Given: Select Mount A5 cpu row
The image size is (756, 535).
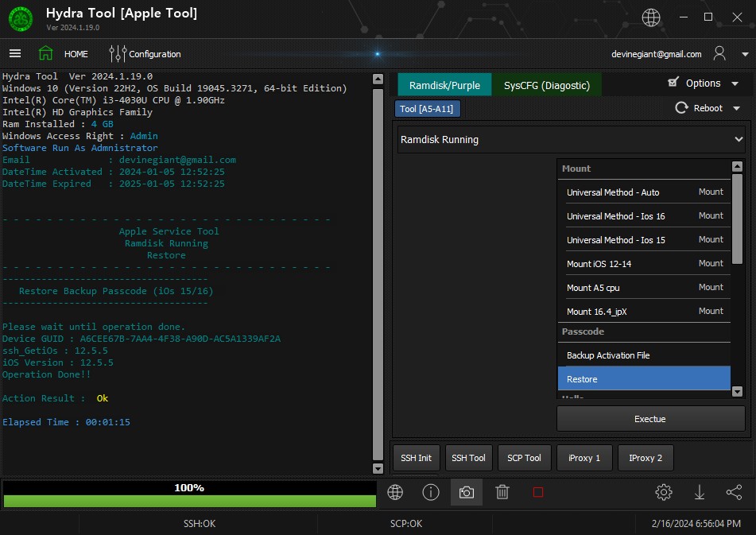Looking at the screenshot, I should click(x=644, y=287).
